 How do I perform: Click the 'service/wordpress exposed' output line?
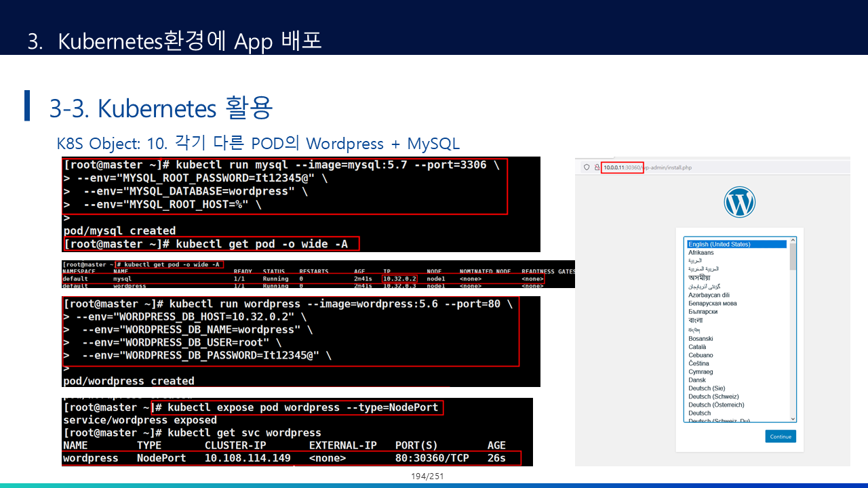click(x=140, y=420)
